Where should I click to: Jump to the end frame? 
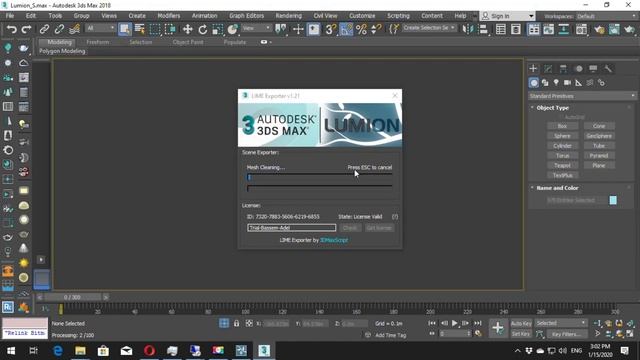tap(478, 323)
